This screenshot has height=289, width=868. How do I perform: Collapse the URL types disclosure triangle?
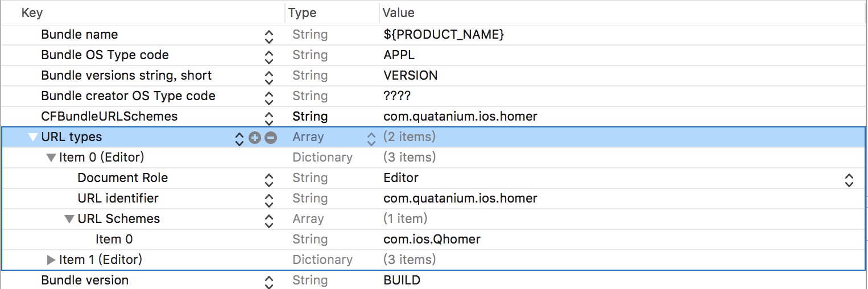(x=32, y=137)
